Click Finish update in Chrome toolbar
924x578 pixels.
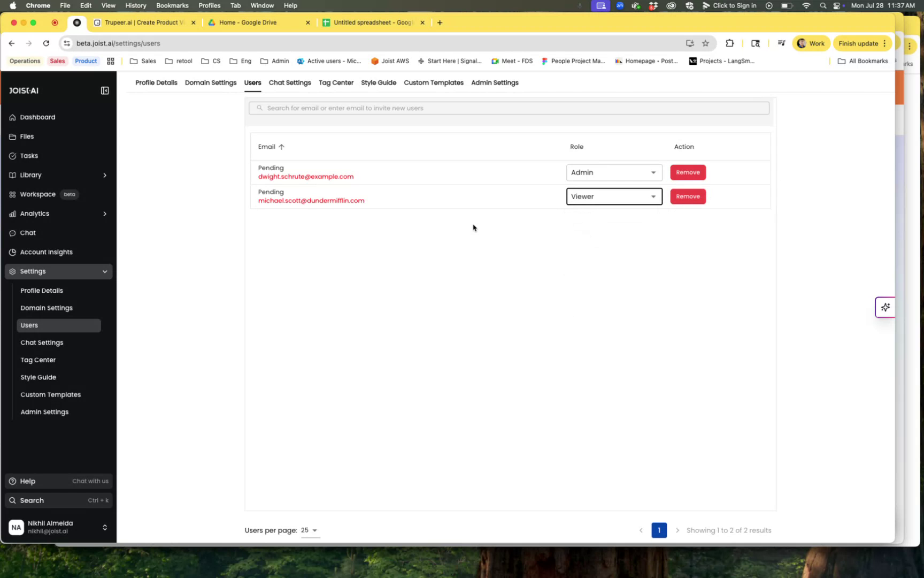pos(858,43)
